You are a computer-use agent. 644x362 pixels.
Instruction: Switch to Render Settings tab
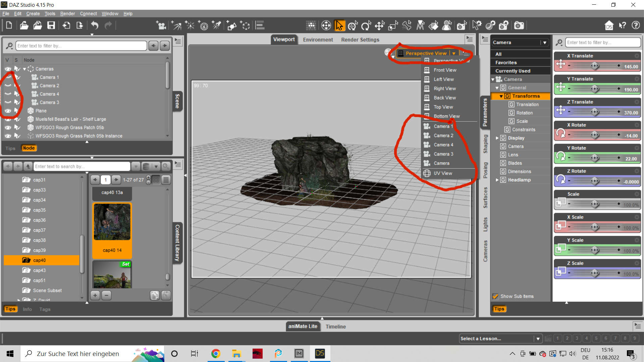pos(360,40)
